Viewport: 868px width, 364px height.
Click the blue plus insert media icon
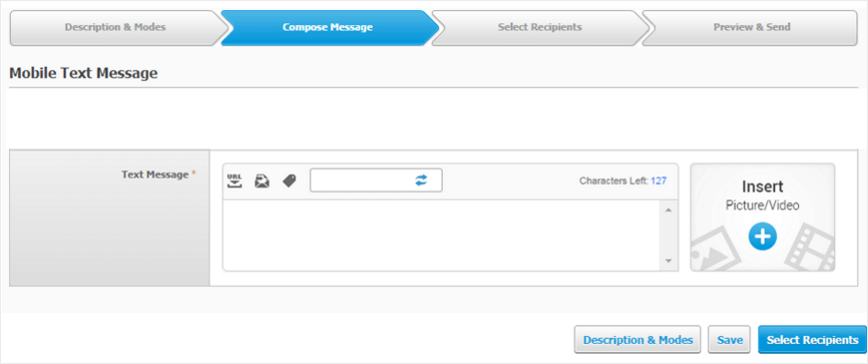click(763, 236)
